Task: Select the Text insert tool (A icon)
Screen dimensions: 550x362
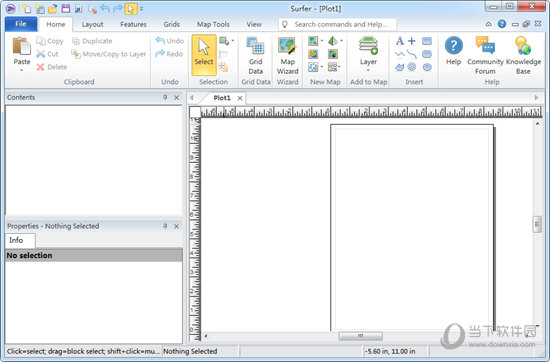Action: coord(400,41)
